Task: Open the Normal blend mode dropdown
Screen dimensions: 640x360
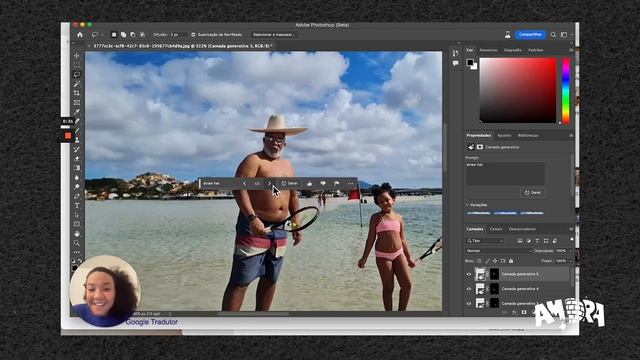Action: (x=498, y=251)
